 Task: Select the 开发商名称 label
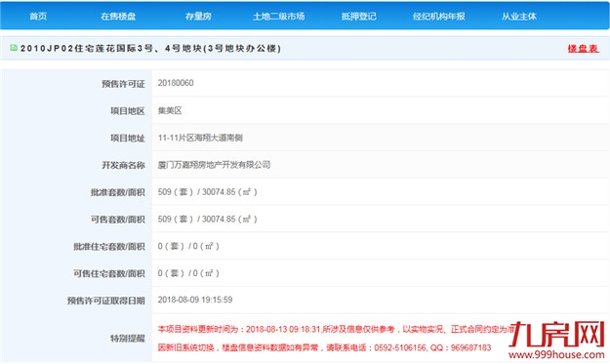[123, 165]
